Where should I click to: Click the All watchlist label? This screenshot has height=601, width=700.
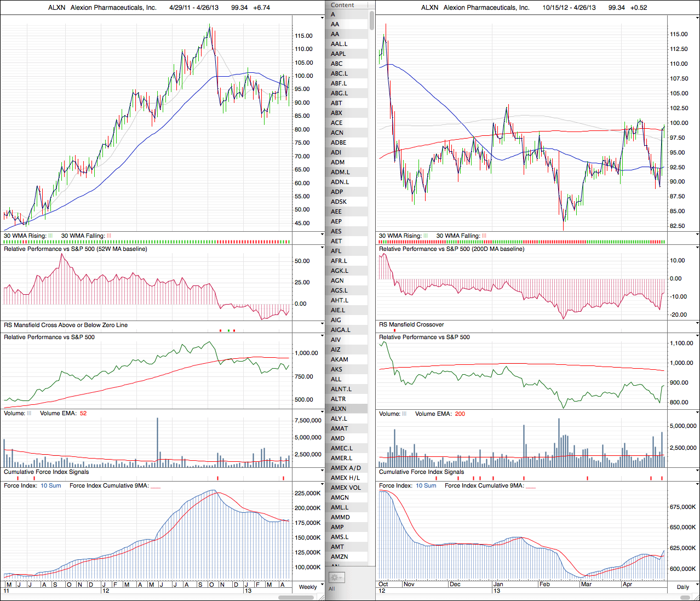click(x=331, y=589)
